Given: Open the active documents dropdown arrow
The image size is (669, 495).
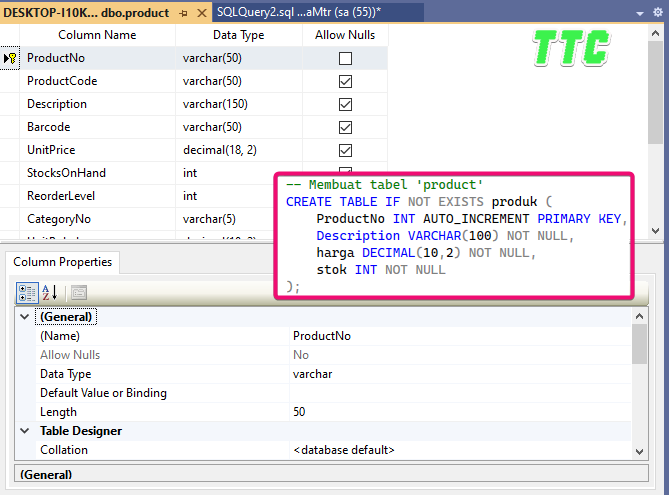Looking at the screenshot, I should [641, 13].
